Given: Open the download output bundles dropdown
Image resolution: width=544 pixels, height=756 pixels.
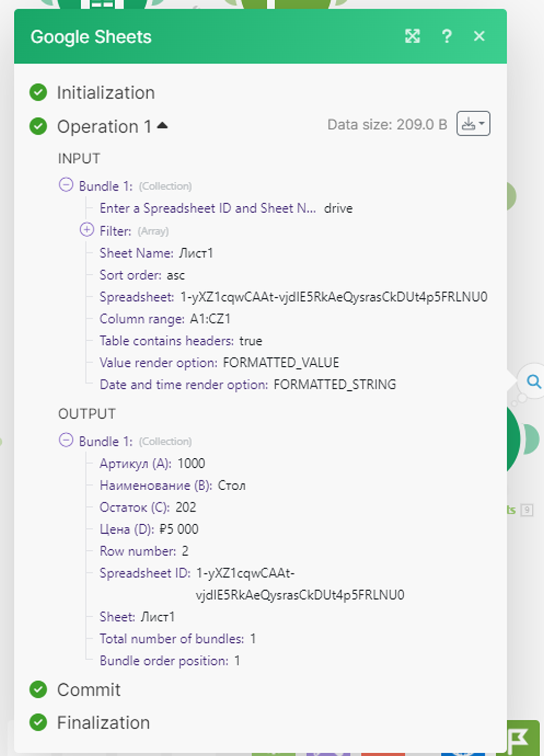Looking at the screenshot, I should [x=473, y=124].
